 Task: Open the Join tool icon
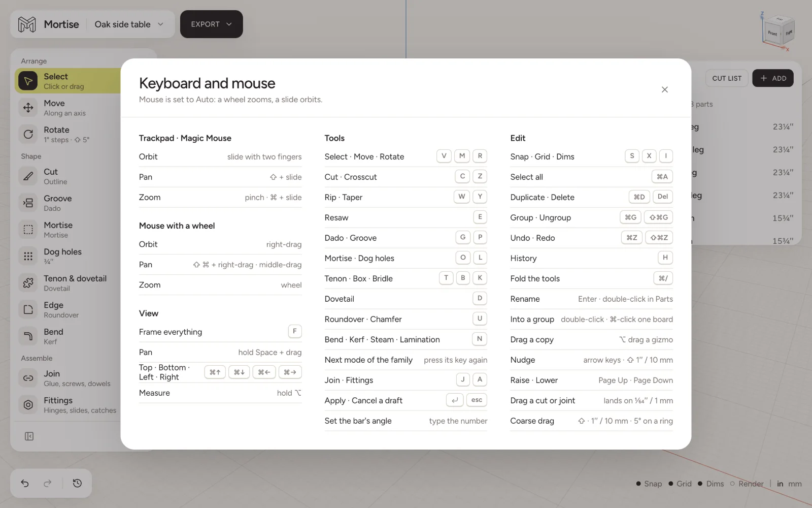28,378
